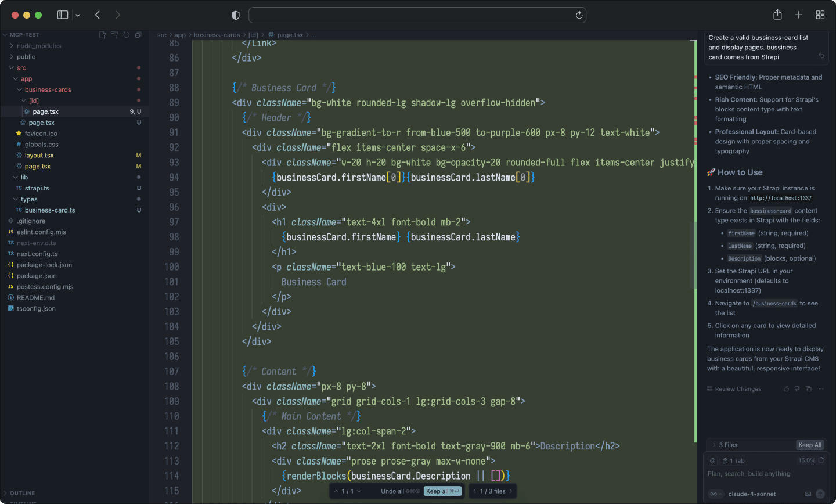
Task: Click the Refresh Explorer icon
Action: [126, 35]
